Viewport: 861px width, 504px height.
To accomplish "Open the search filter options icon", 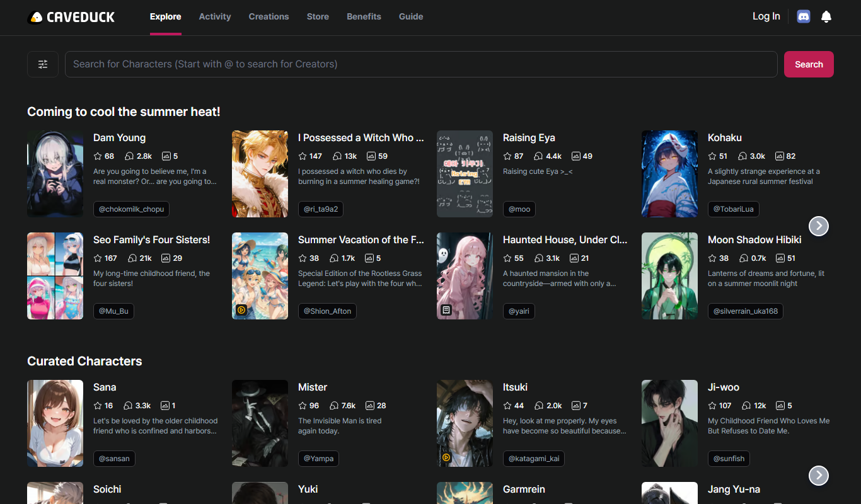I will click(x=43, y=64).
